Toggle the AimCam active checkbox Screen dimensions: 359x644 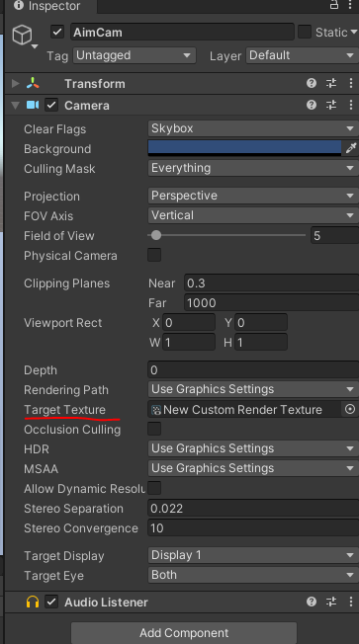click(x=57, y=32)
